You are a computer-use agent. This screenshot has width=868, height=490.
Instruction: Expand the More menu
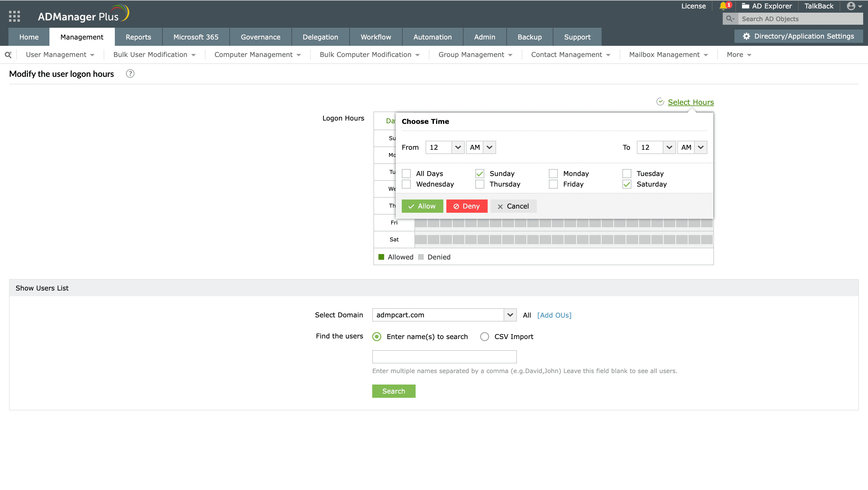point(739,55)
